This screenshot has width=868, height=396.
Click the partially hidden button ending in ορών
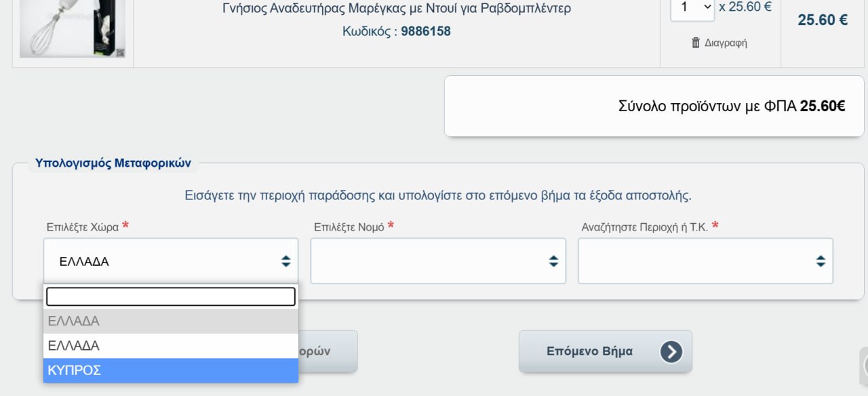(x=328, y=351)
